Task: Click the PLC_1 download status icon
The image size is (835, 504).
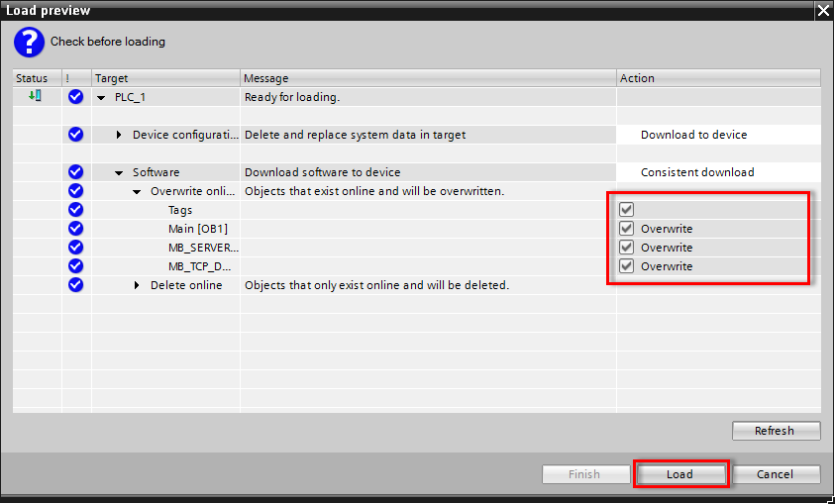Action: pos(35,97)
